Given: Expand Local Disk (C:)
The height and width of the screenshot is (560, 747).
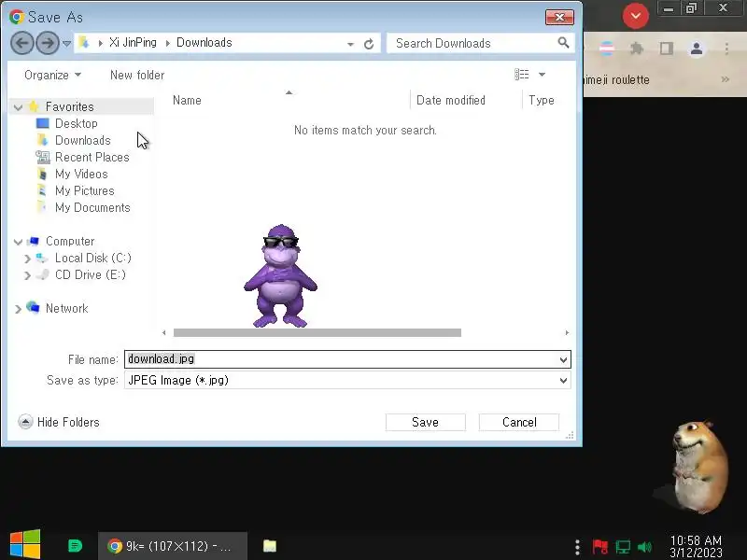Looking at the screenshot, I should click(27, 259).
